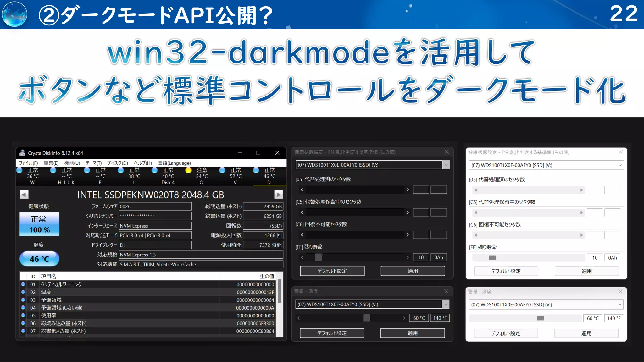Click light [C6] slider right arrow
This screenshot has height=362, width=644.
[x=581, y=235]
